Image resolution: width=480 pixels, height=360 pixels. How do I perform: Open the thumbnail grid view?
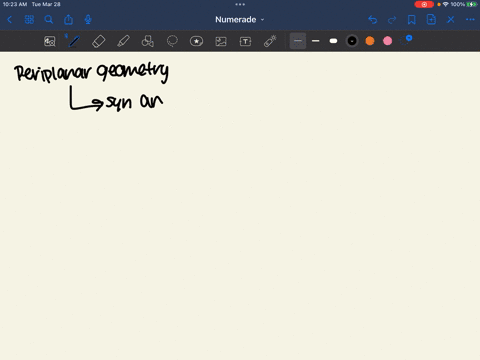[29, 20]
